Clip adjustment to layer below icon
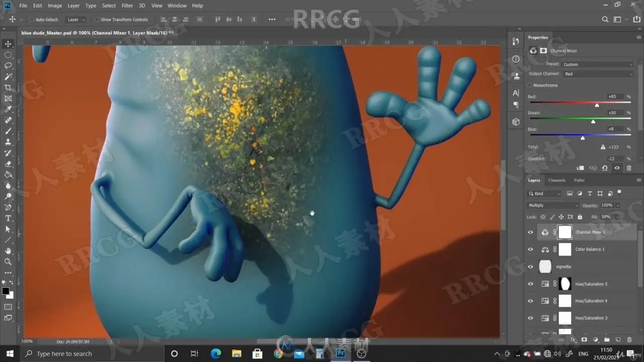The height and width of the screenshot is (362, 644). tap(580, 168)
